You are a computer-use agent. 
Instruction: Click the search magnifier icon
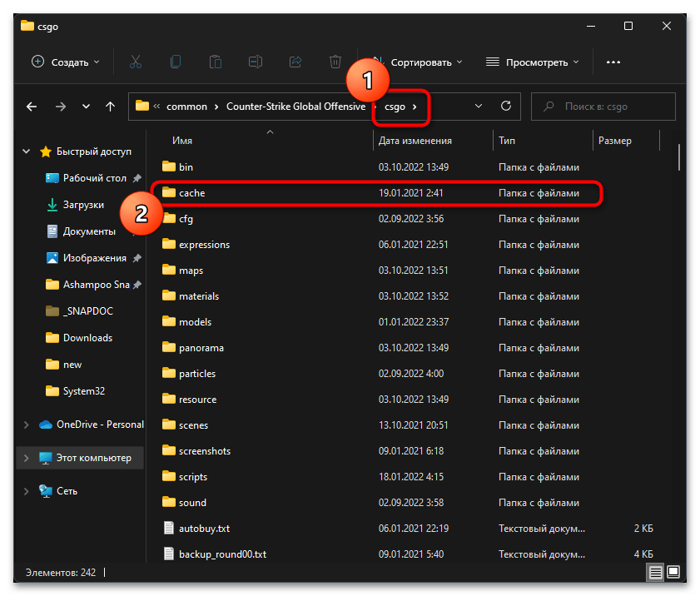(x=549, y=107)
